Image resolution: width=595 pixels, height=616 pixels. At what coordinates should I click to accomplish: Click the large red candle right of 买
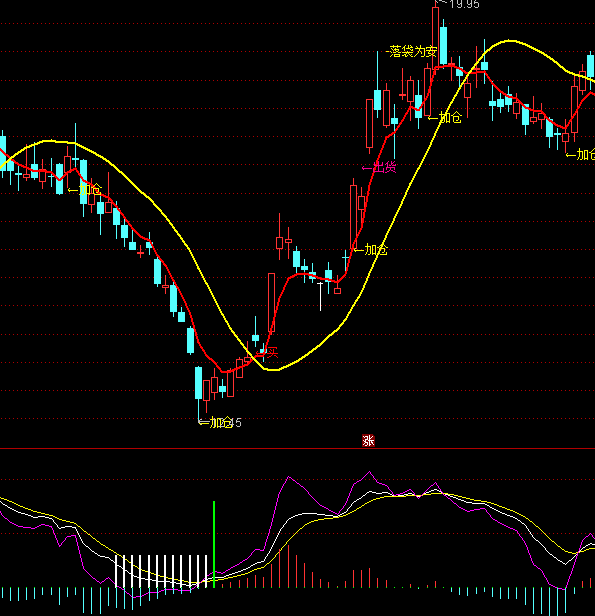[271, 303]
